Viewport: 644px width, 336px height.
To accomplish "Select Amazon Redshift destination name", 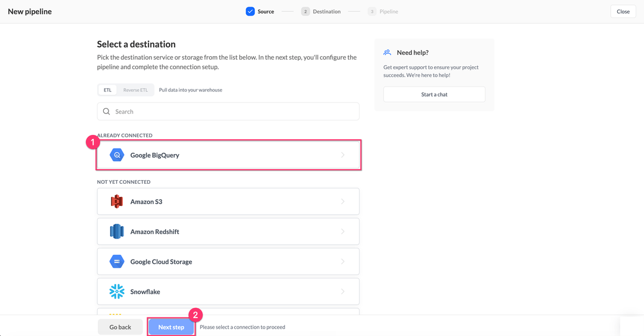I will pyautogui.click(x=155, y=232).
